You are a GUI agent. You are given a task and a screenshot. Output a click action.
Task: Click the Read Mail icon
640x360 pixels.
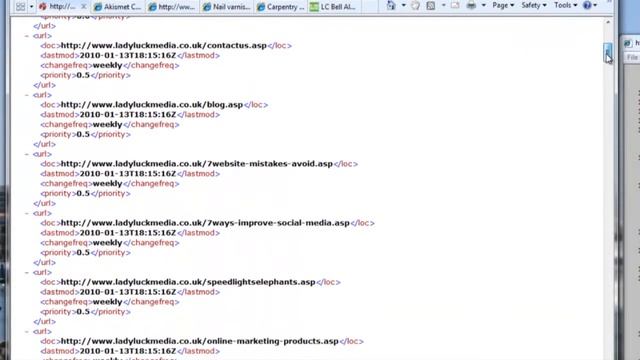coord(455,5)
